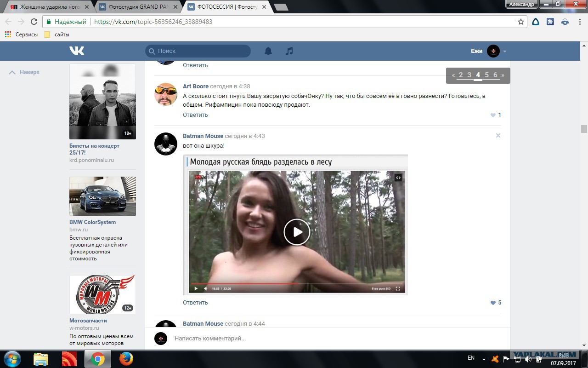
Task: Open Билеты на концерт 25/17! ad link
Action: tap(94, 149)
